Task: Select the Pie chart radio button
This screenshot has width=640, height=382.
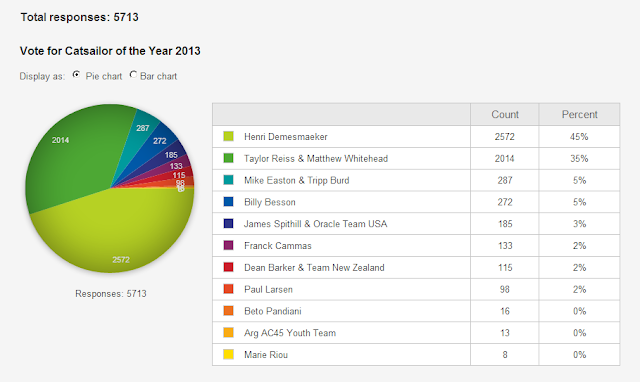Action: (76, 75)
